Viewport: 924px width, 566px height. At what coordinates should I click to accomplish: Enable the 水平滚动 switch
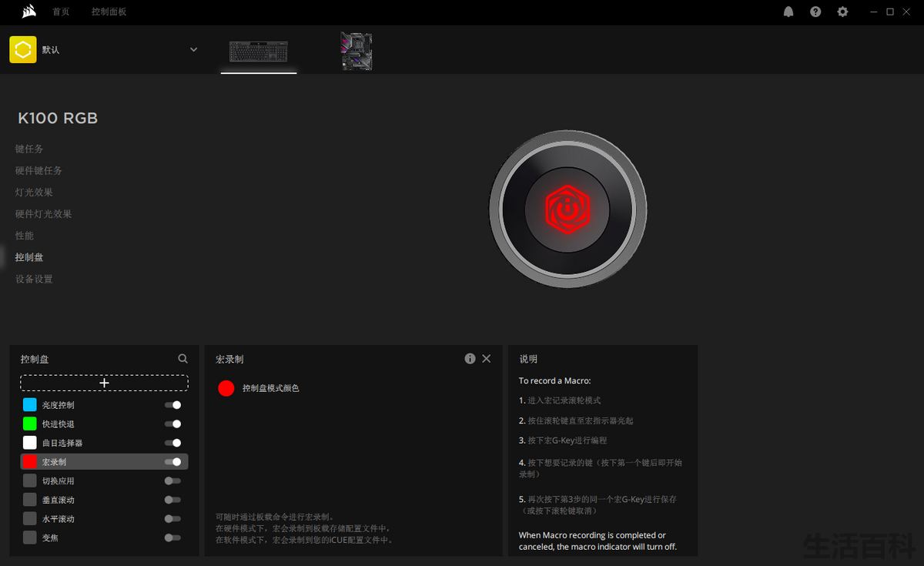tap(172, 519)
